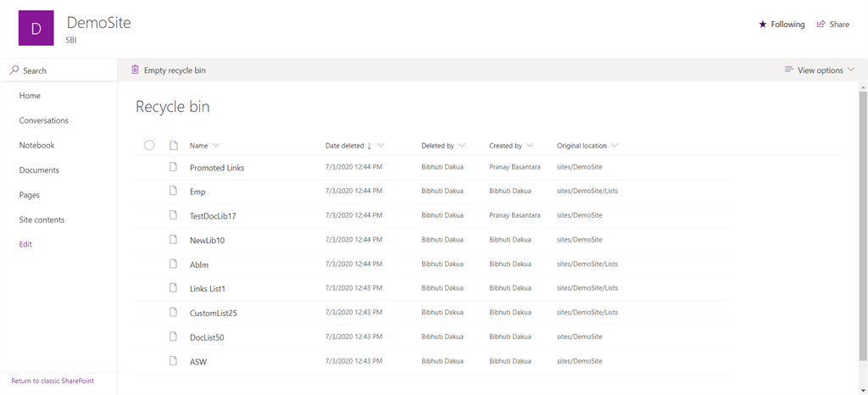The height and width of the screenshot is (395, 868).
Task: Click file icon of CustomList25 row
Action: click(x=173, y=312)
